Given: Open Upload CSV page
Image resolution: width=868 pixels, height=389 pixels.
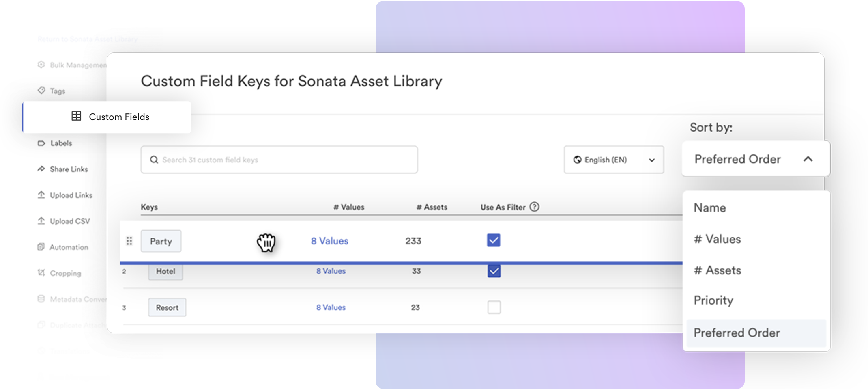Looking at the screenshot, I should [x=70, y=221].
